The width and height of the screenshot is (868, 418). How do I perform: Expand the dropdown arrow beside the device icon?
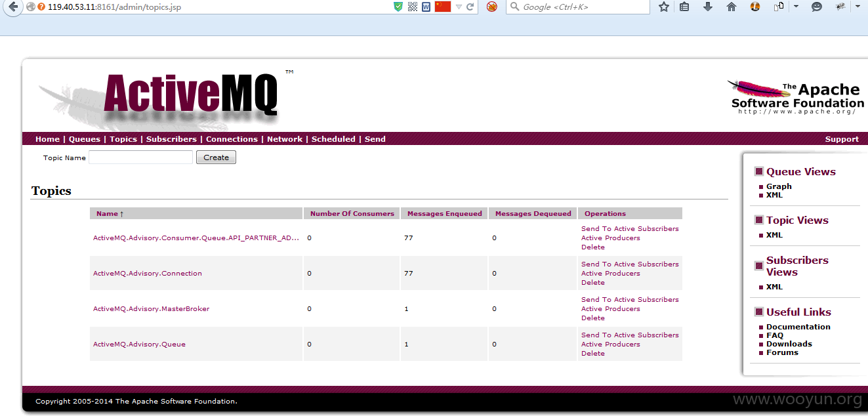click(x=796, y=7)
